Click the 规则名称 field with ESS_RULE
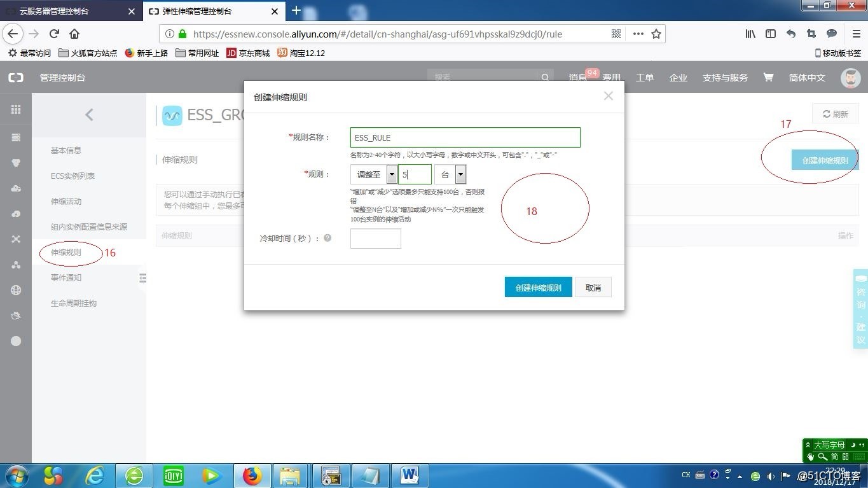Screen dimensions: 868x488 click(465, 137)
